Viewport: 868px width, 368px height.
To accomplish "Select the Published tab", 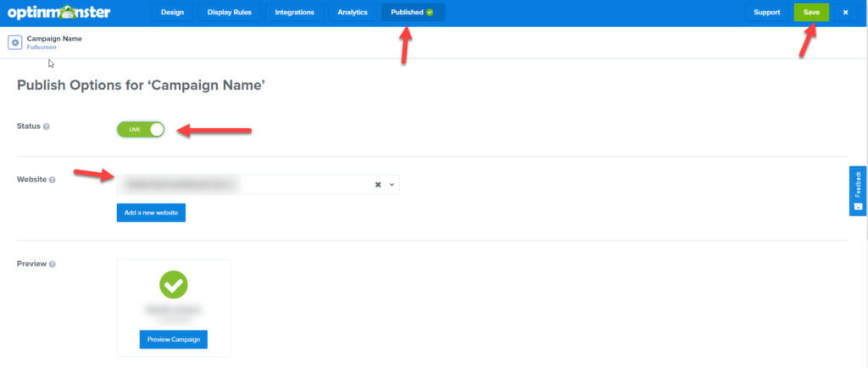I will 413,12.
